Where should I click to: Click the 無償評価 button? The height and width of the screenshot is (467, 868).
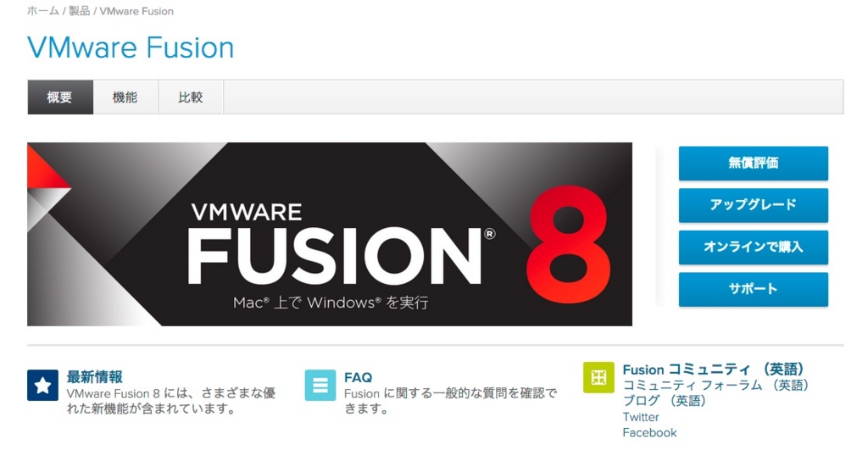(754, 164)
